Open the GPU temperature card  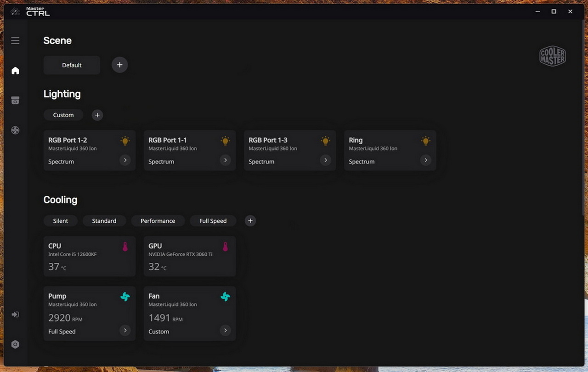190,256
